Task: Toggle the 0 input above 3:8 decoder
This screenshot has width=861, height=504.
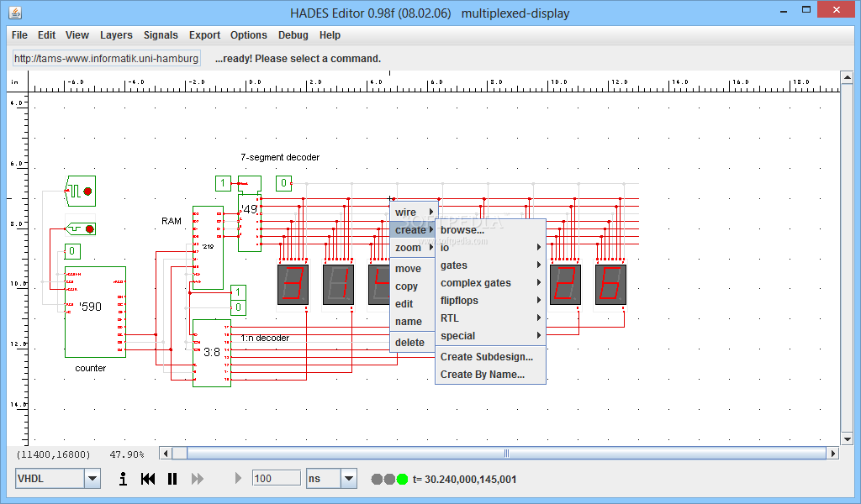Action: 238,307
